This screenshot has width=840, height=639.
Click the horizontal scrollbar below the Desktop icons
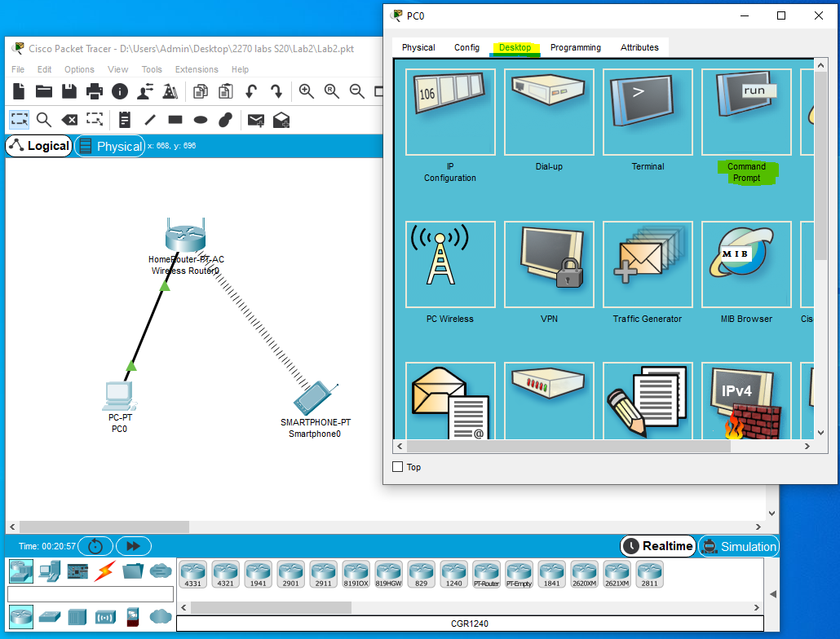tap(571, 447)
